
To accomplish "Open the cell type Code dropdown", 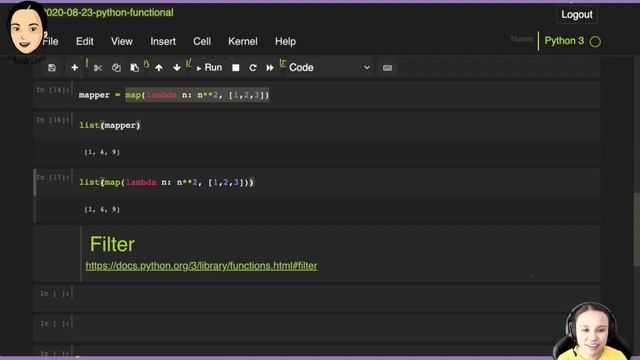I will pos(329,68).
